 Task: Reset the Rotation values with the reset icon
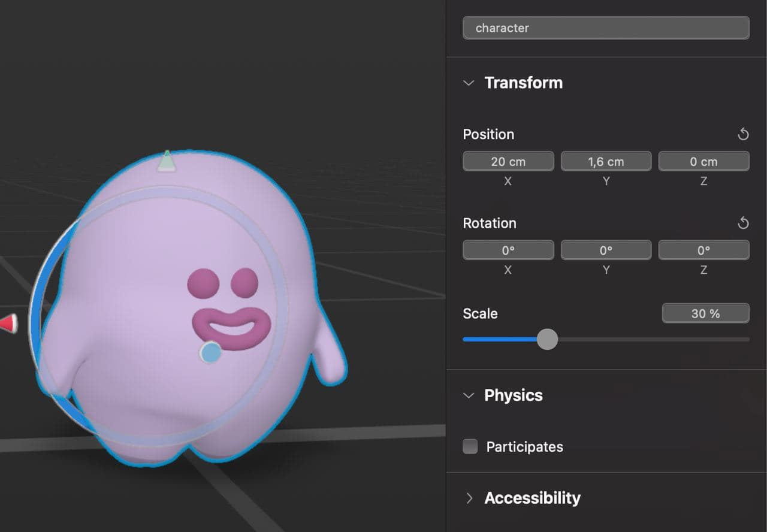743,223
